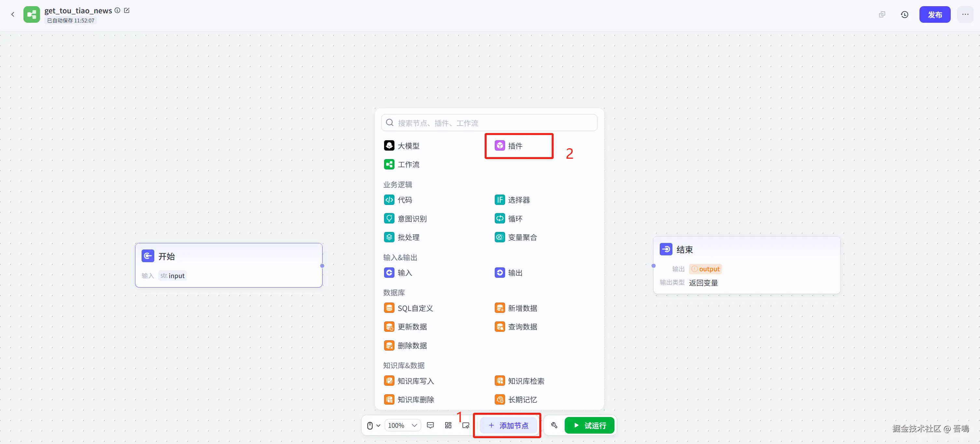This screenshot has height=444, width=980.
Task: Select the 知识库检索 knowledge retrieval node
Action: (525, 381)
